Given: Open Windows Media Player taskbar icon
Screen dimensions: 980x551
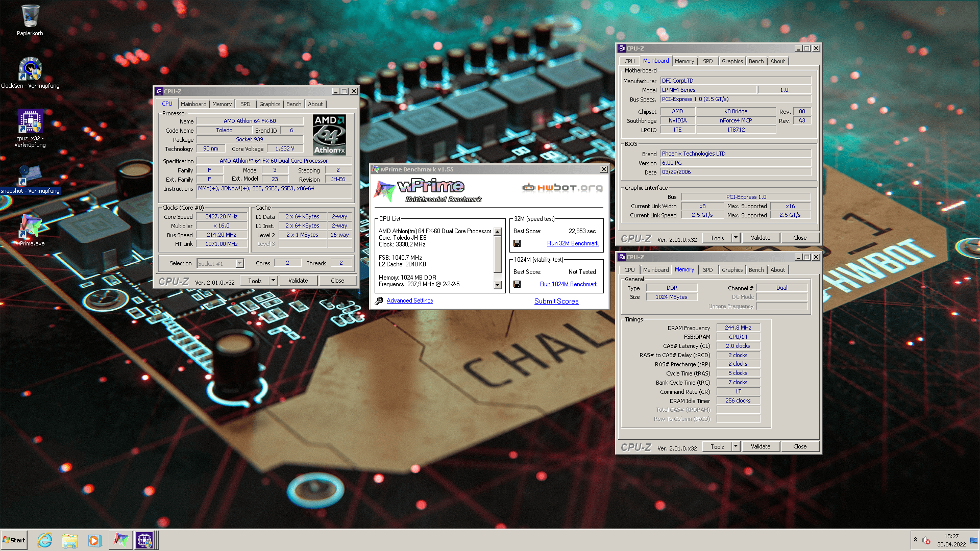Looking at the screenshot, I should (x=95, y=540).
